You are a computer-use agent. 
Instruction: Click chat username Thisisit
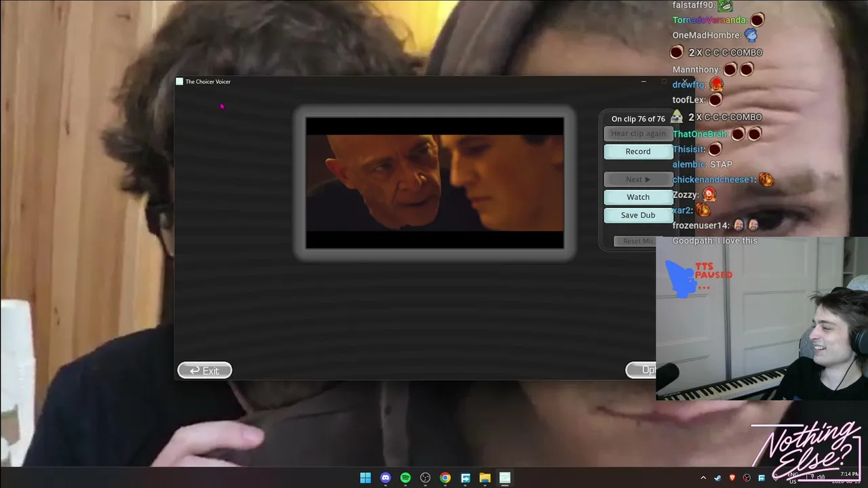[x=689, y=149]
